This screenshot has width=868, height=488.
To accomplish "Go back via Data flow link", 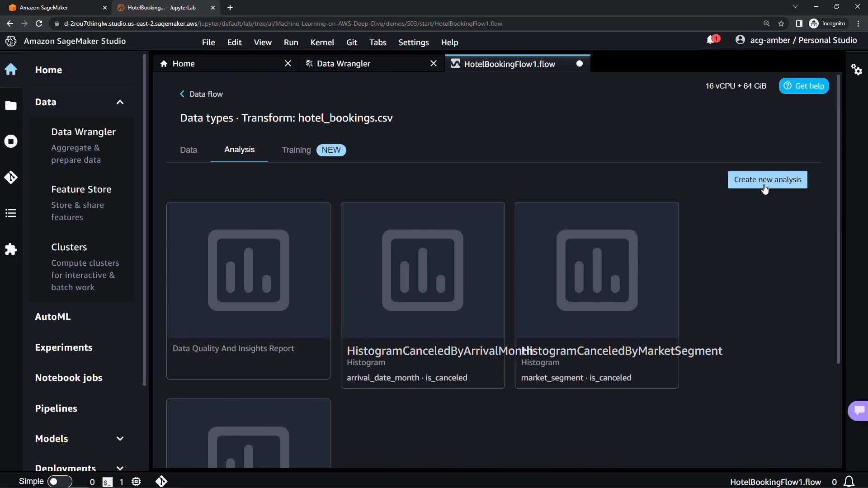I will click(x=202, y=94).
